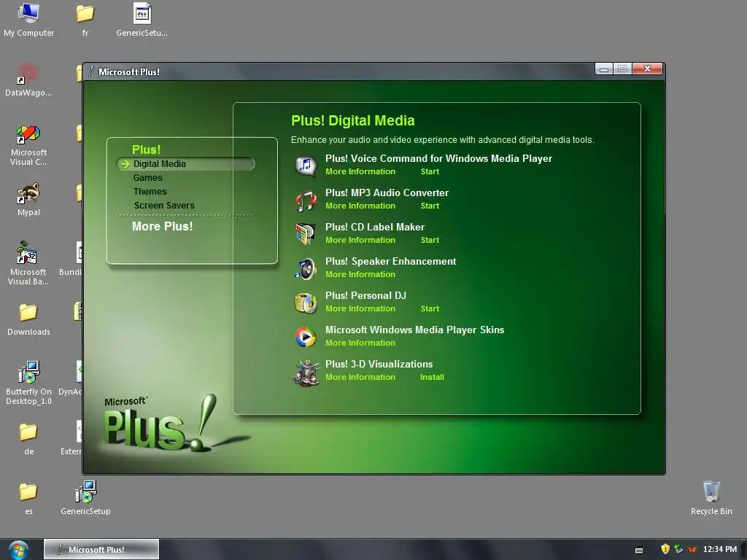Screen dimensions: 747x560
Task: Minimize the Microsoft Plus! window
Action: [x=604, y=69]
